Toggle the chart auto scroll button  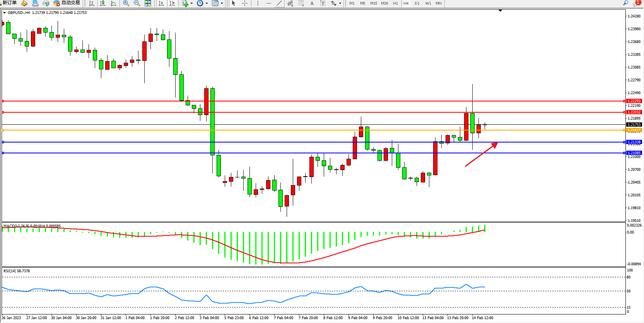tap(161, 3)
